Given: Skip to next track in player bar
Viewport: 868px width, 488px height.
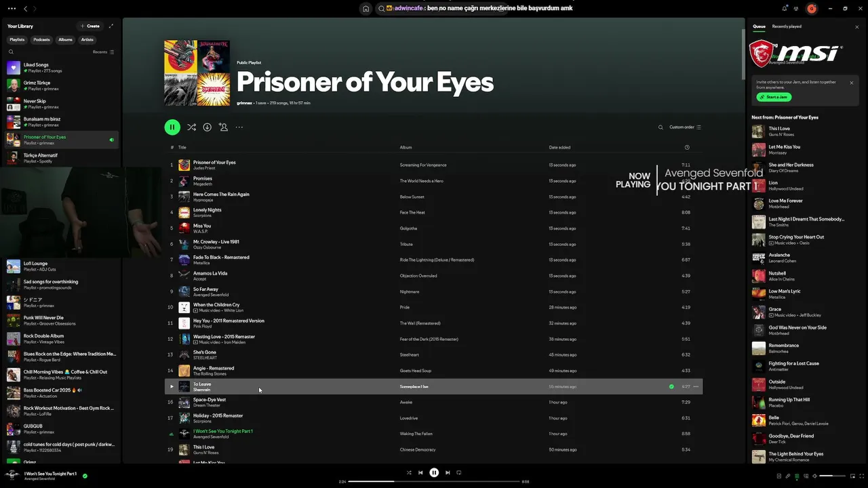Looking at the screenshot, I should pyautogui.click(x=448, y=472).
